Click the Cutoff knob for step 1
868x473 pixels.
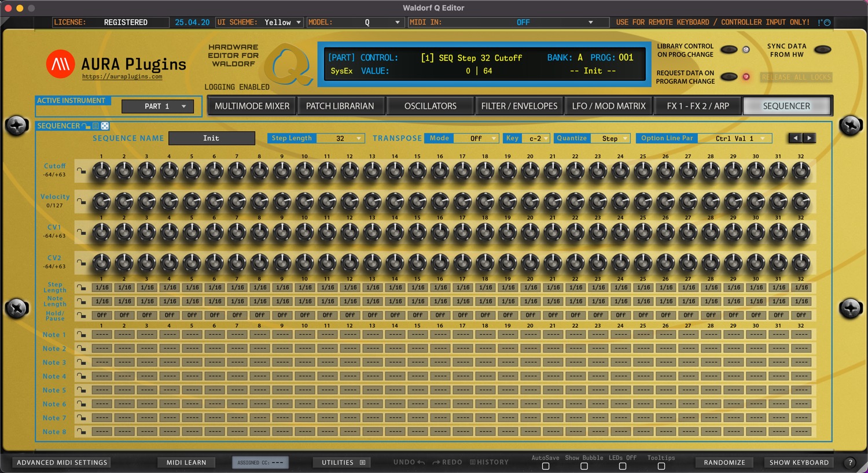102,171
